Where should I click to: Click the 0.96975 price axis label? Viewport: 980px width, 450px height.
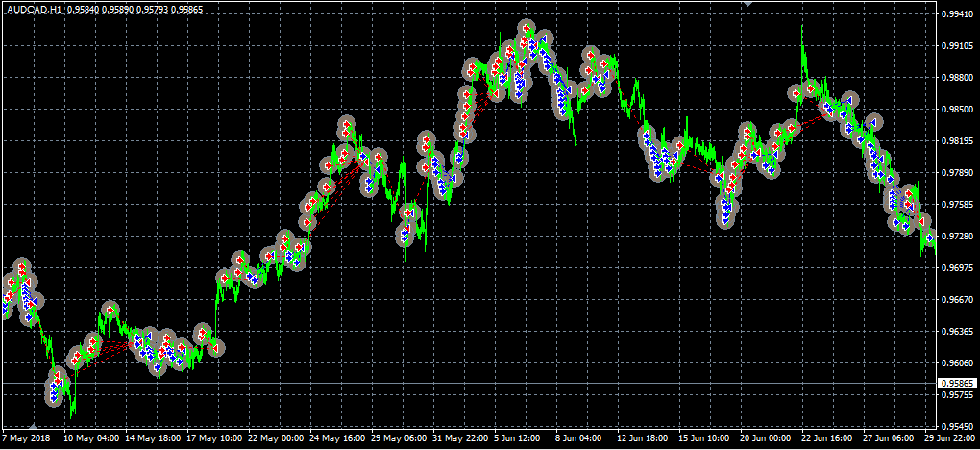[957, 268]
